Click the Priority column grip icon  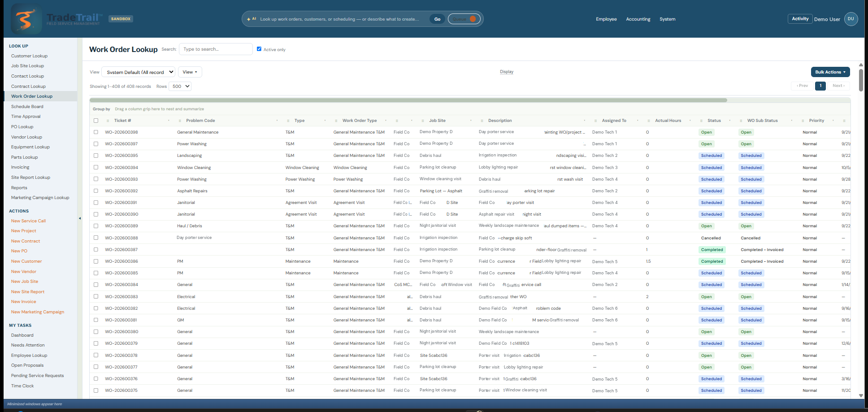[x=803, y=121]
